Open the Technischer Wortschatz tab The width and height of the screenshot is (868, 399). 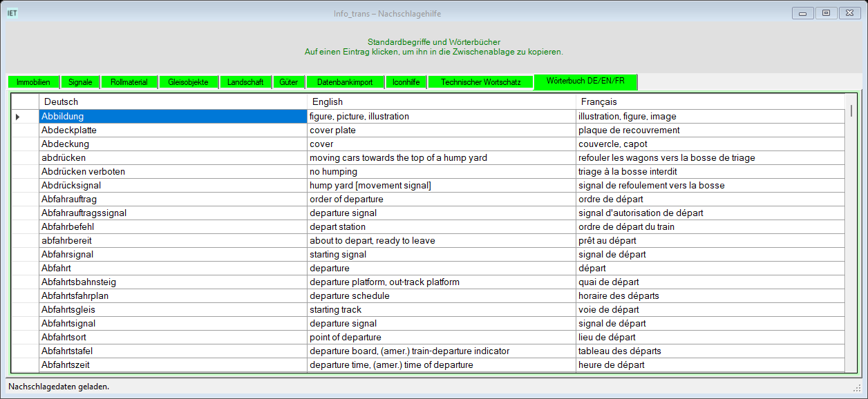coord(481,82)
